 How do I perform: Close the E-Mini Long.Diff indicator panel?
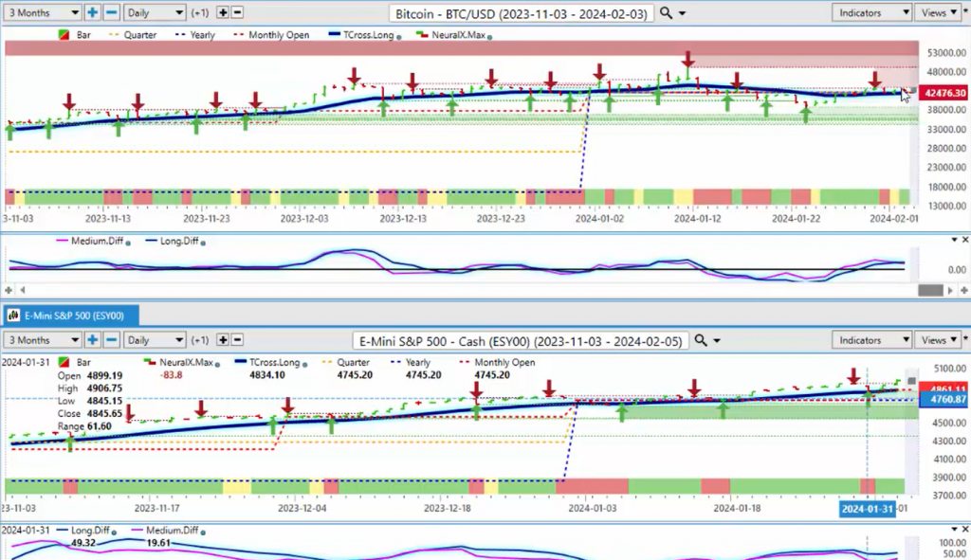coord(964,529)
